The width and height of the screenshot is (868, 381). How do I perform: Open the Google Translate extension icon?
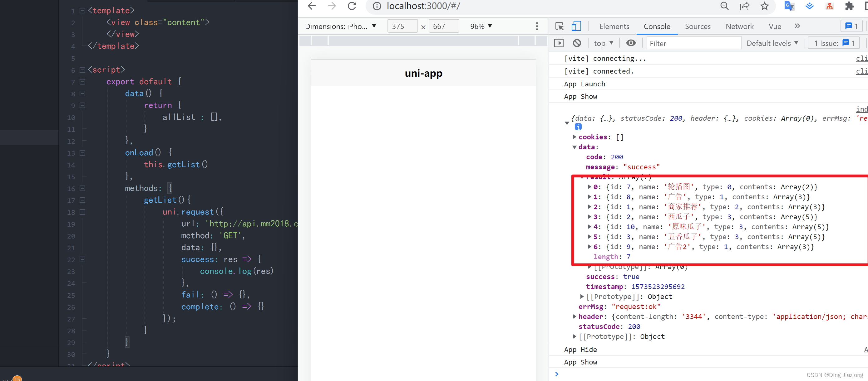[x=789, y=6]
